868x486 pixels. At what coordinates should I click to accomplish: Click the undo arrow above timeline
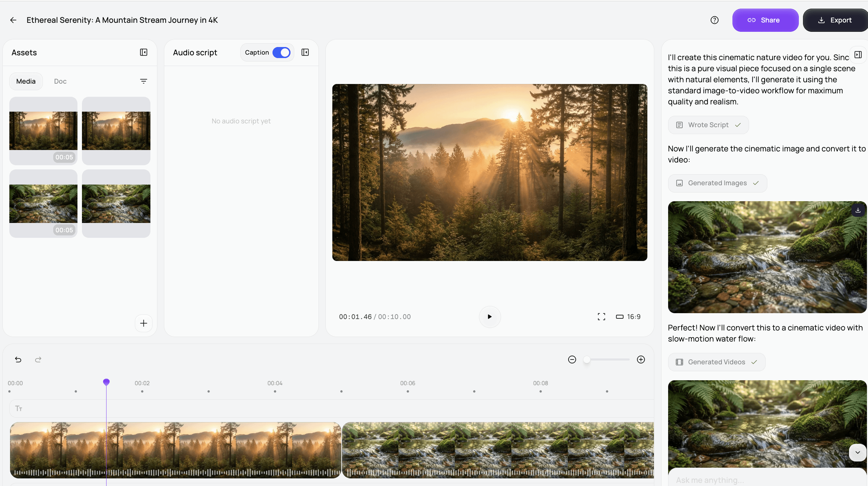(x=18, y=359)
